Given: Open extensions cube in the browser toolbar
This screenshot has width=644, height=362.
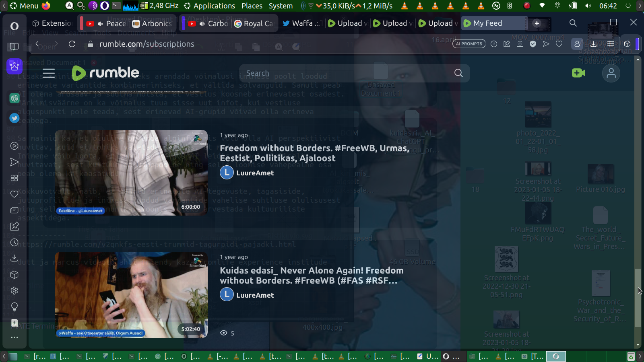Looking at the screenshot, I should point(627,44).
